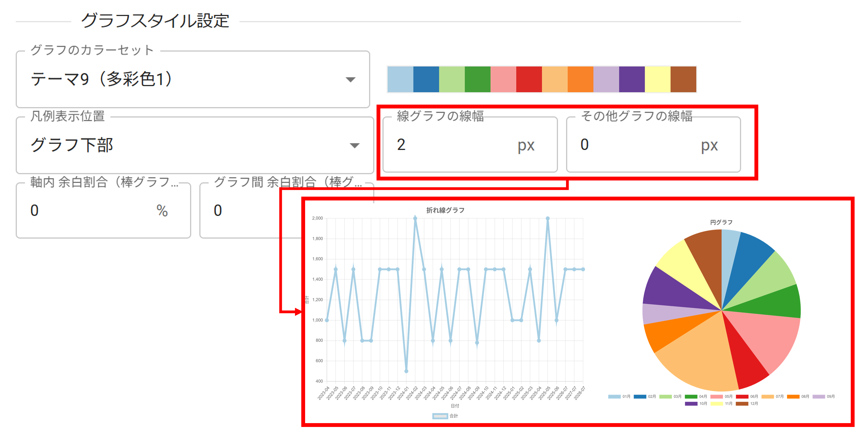Viewport: 868px width, 439px height.
Task: Click the 2024-02 peak data point
Action: (x=415, y=219)
